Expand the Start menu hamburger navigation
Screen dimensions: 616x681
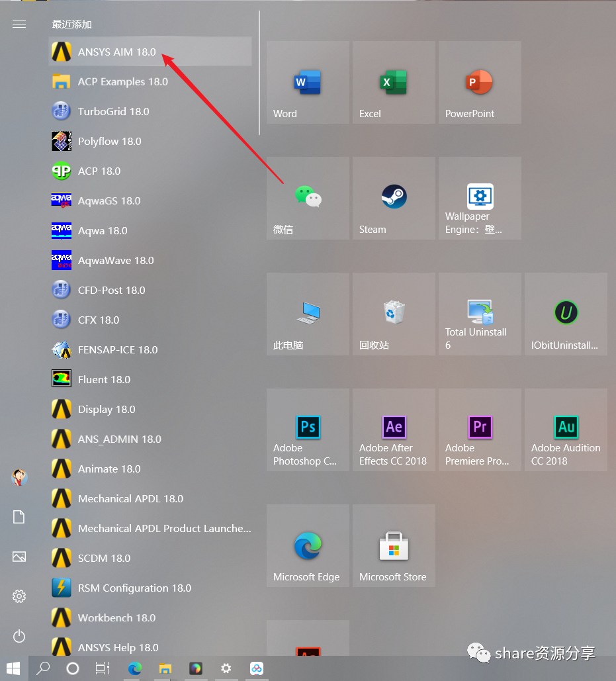(x=19, y=24)
